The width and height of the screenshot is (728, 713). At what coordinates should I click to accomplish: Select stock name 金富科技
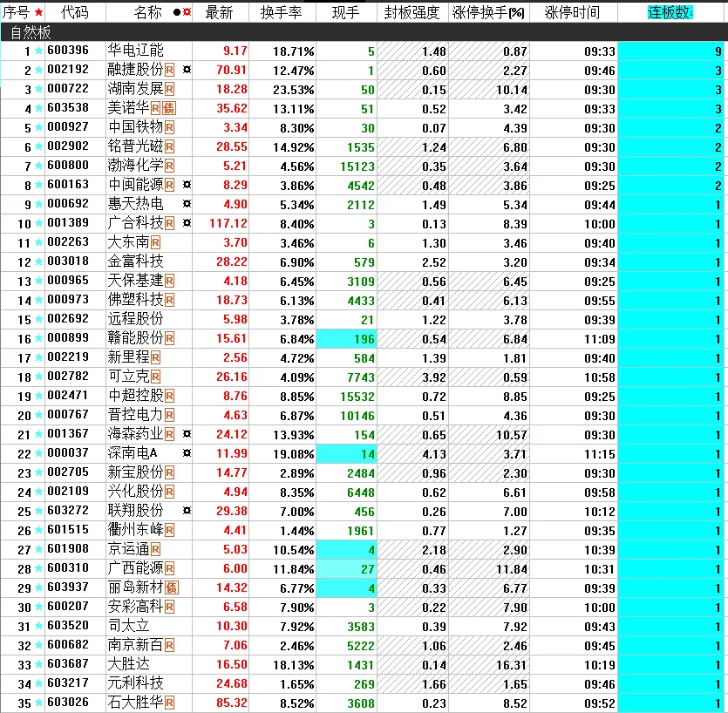click(x=135, y=261)
